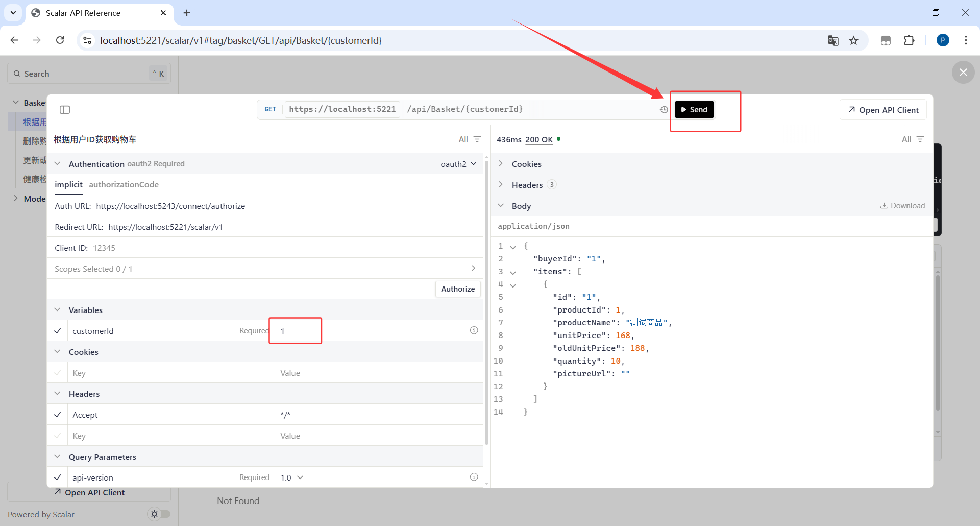
Task: Click the Client ID field
Action: [x=265, y=248]
